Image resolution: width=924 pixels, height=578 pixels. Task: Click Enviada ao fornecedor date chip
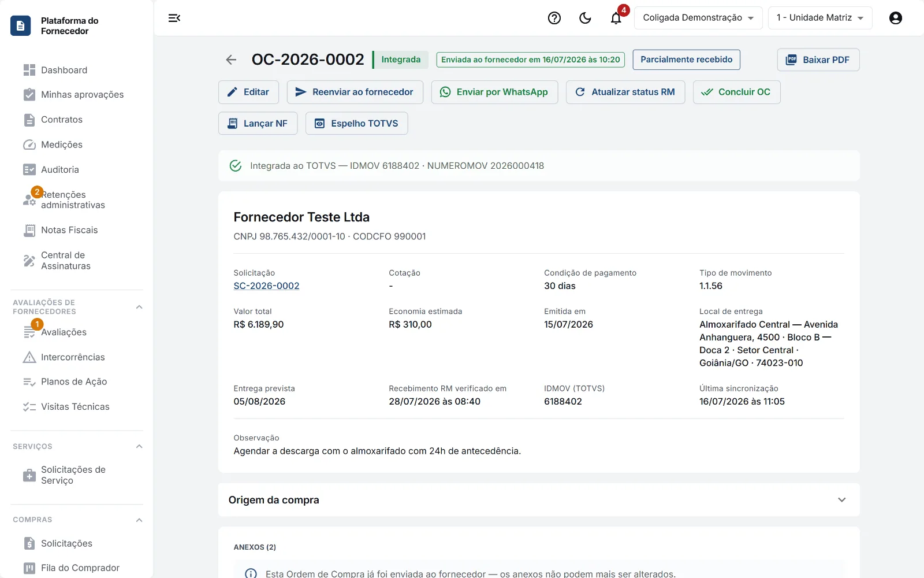coord(530,60)
